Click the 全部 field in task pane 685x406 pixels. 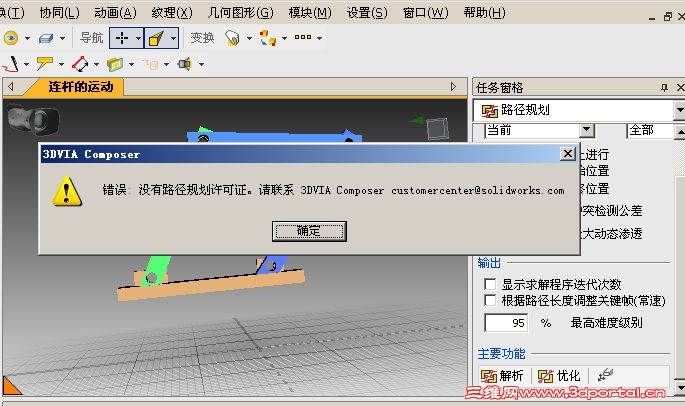pyautogui.click(x=650, y=130)
